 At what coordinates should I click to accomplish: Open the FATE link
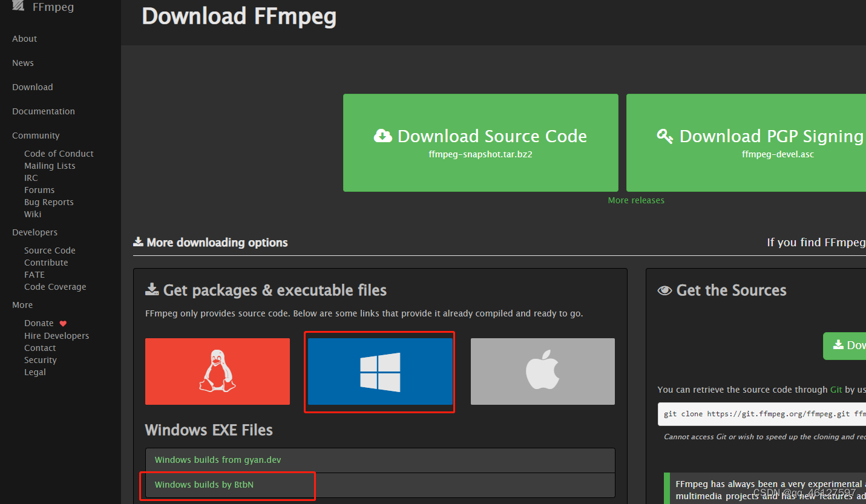pos(34,275)
